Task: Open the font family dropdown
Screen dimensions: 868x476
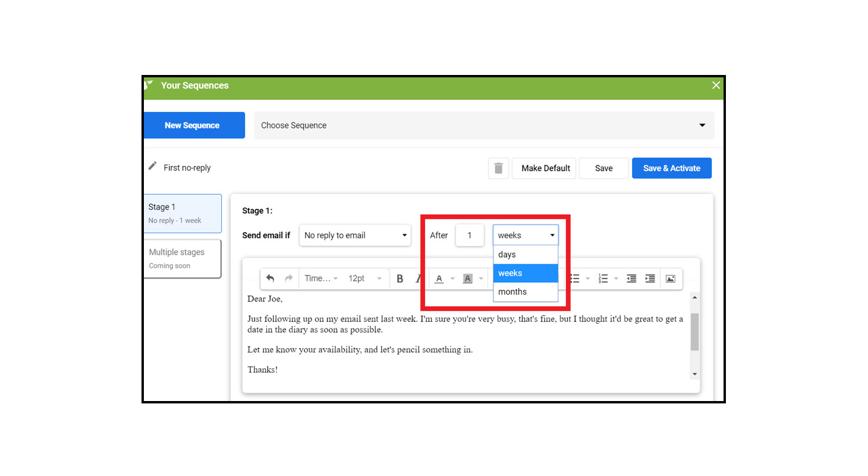Action: click(x=321, y=278)
